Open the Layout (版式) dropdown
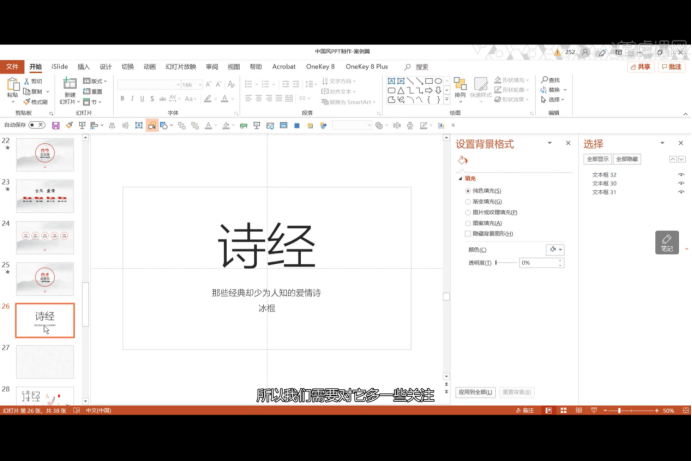The image size is (692, 461). tap(95, 81)
